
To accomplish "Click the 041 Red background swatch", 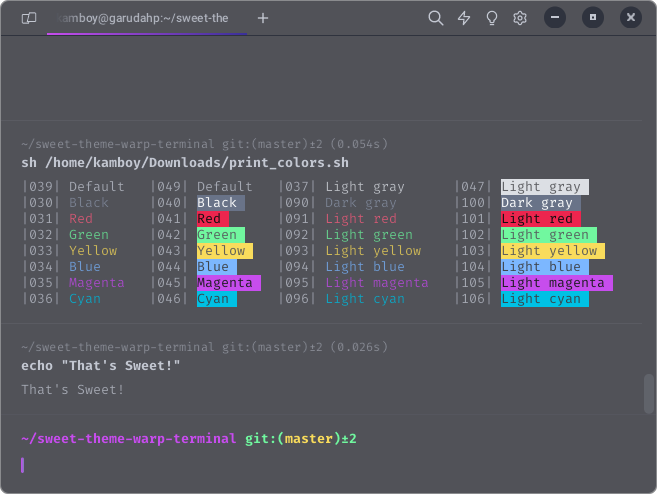I will click(213, 219).
